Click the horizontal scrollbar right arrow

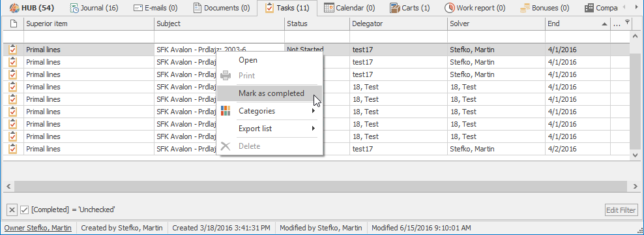point(635,187)
